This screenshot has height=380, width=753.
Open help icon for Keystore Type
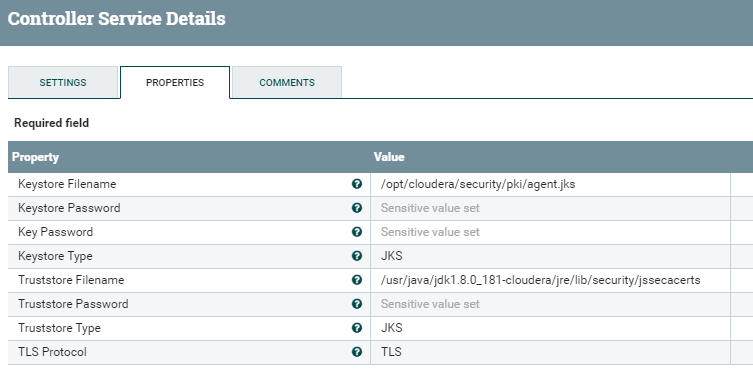[x=357, y=256]
